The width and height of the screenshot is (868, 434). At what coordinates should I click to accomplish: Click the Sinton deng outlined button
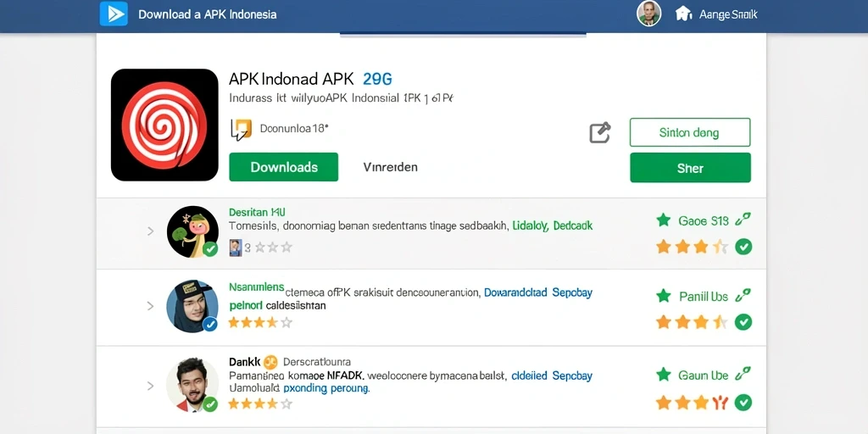point(690,132)
